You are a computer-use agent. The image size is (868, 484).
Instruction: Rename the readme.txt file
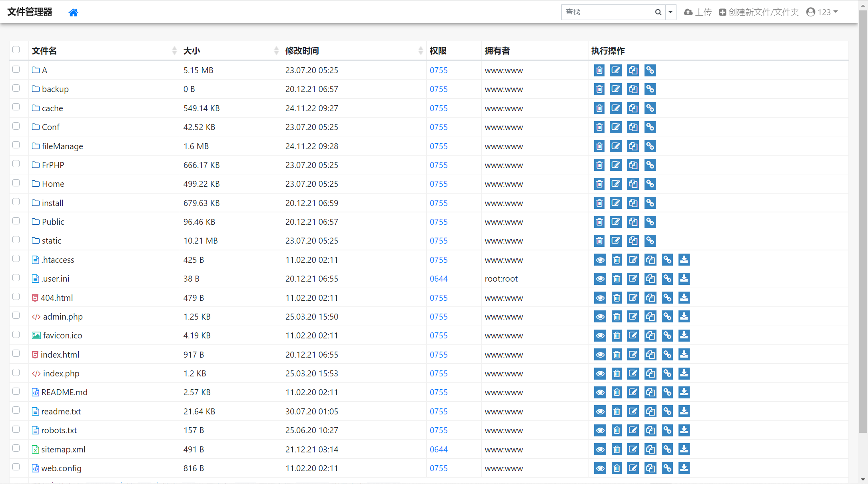633,411
